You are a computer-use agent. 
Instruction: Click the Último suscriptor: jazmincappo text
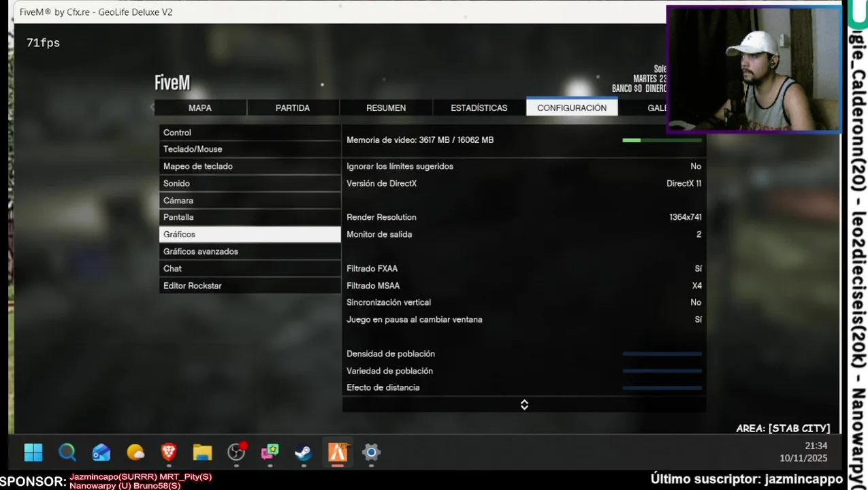pyautogui.click(x=747, y=479)
